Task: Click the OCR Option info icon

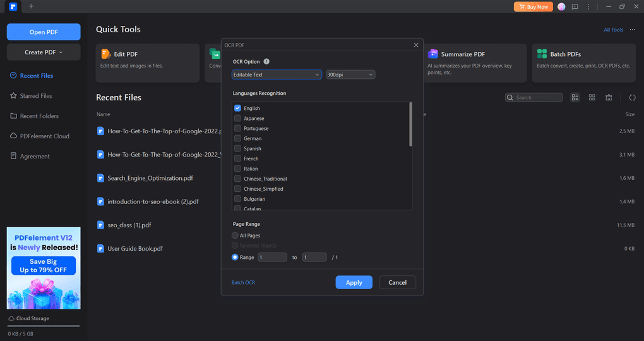Action: [x=266, y=62]
